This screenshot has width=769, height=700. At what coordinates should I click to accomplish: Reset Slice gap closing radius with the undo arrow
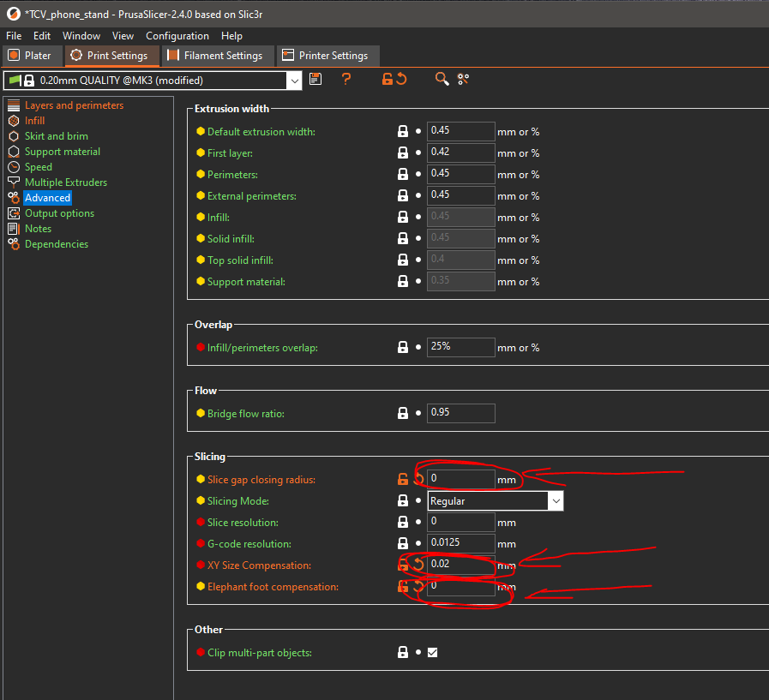[x=418, y=480]
